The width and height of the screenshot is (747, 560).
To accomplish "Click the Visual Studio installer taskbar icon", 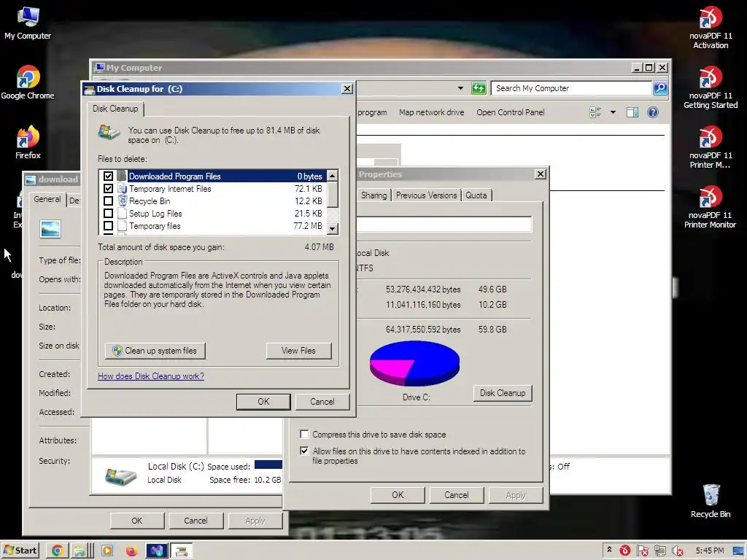I will tap(157, 551).
